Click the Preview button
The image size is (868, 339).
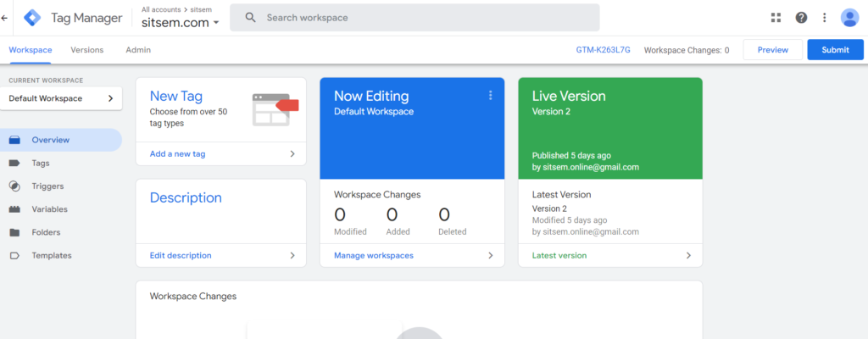pos(773,50)
